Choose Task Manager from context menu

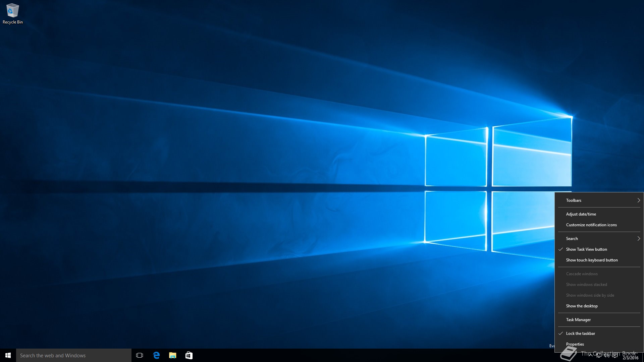click(578, 320)
